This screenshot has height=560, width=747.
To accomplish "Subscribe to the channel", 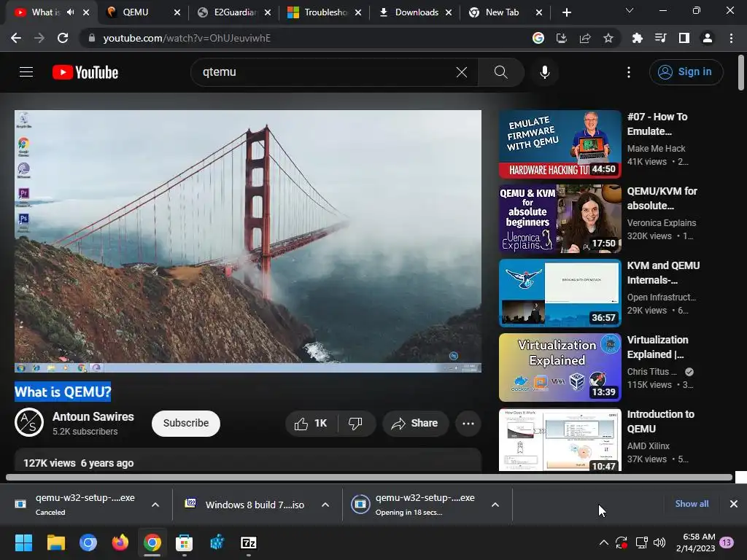I will [186, 423].
